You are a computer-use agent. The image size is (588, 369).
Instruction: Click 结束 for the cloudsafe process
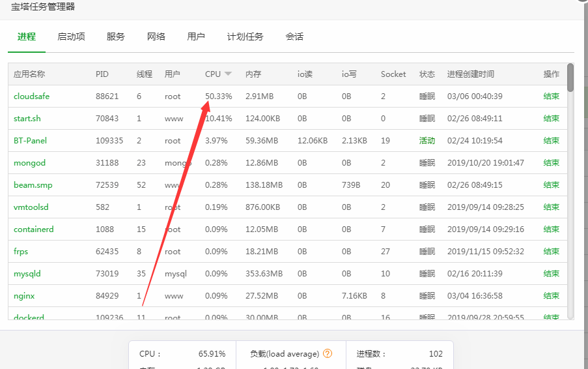(x=551, y=96)
